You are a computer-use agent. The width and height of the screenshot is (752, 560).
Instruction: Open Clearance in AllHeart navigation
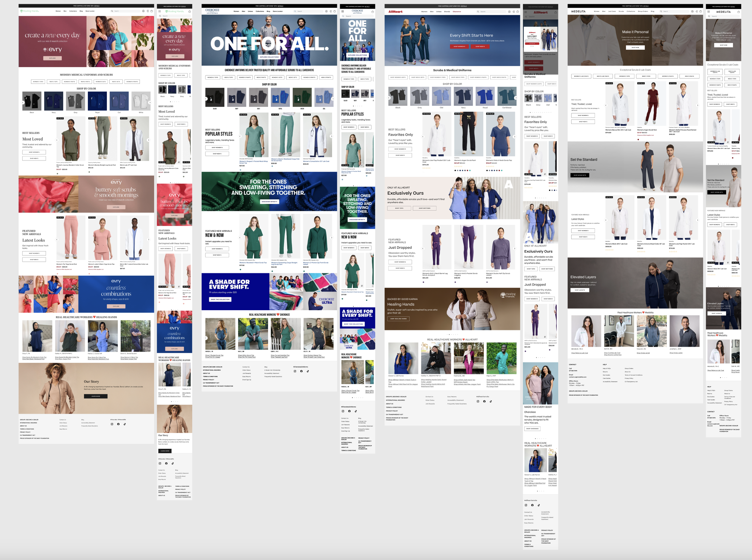tap(457, 11)
